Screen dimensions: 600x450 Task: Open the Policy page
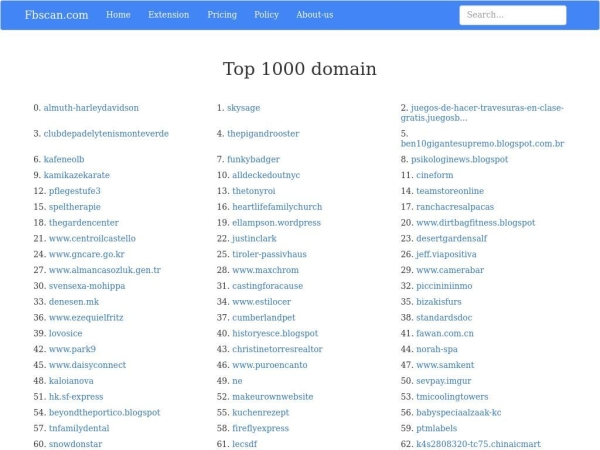266,15
